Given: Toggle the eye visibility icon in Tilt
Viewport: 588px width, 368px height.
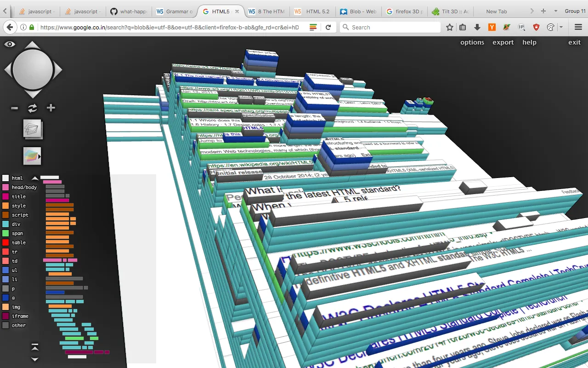Looking at the screenshot, I should tap(10, 44).
